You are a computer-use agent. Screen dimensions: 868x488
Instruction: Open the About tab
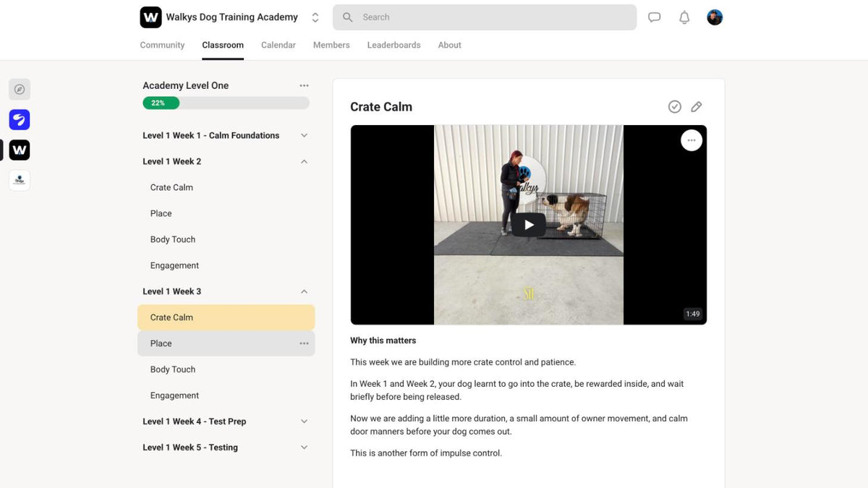click(449, 45)
